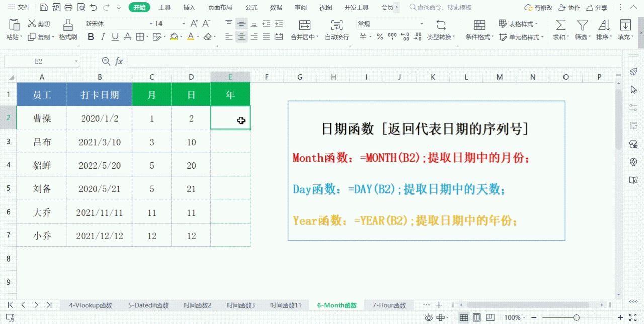
Task: Click the percent style icon
Action: click(x=380, y=37)
